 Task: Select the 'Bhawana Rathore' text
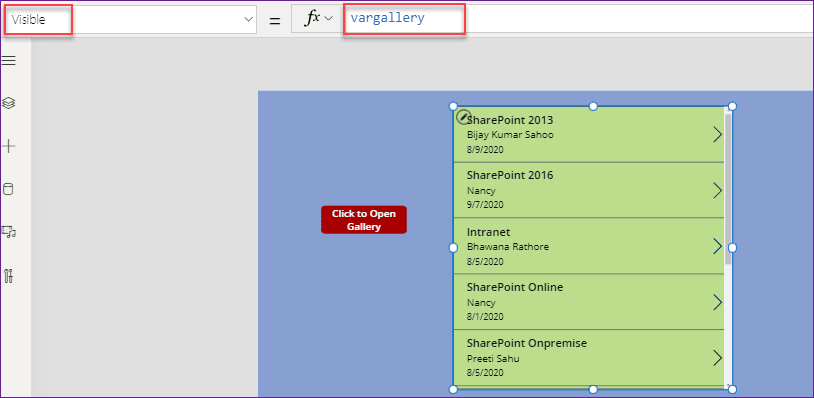click(x=508, y=246)
